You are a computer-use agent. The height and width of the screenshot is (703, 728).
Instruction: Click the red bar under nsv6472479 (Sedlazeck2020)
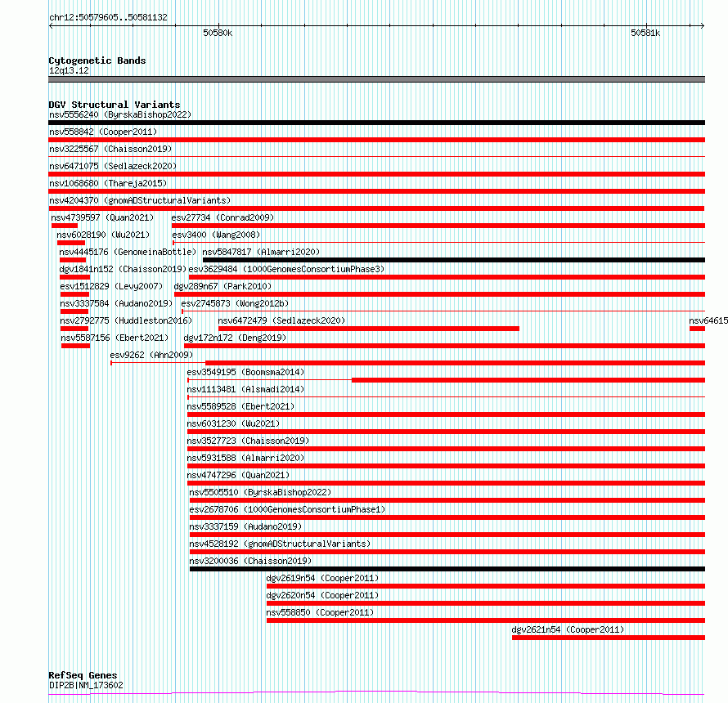click(369, 329)
